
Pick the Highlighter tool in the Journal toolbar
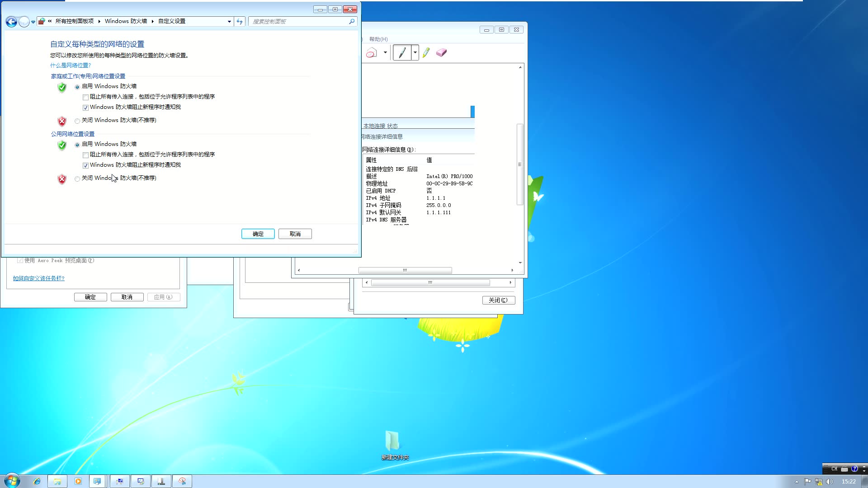pos(425,52)
